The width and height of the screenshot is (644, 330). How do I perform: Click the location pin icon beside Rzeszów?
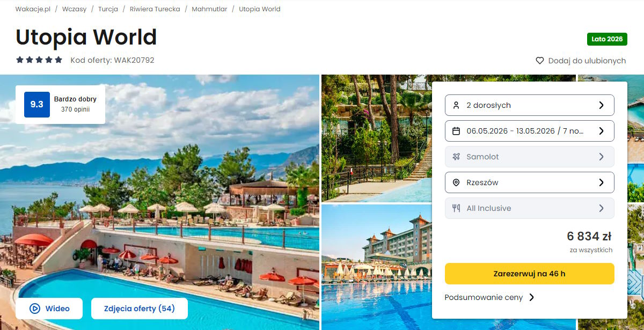456,182
